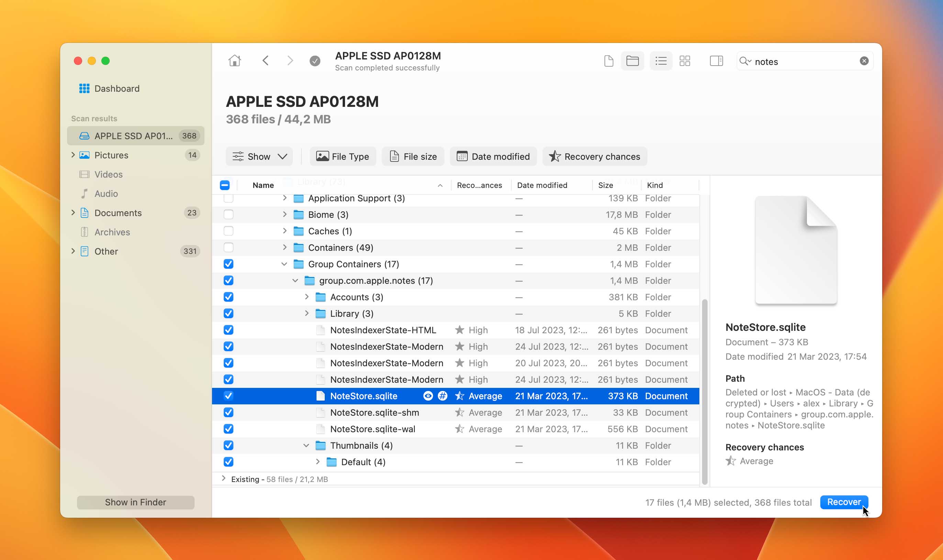Image resolution: width=943 pixels, height=560 pixels.
Task: Click the Recover button
Action: click(844, 502)
